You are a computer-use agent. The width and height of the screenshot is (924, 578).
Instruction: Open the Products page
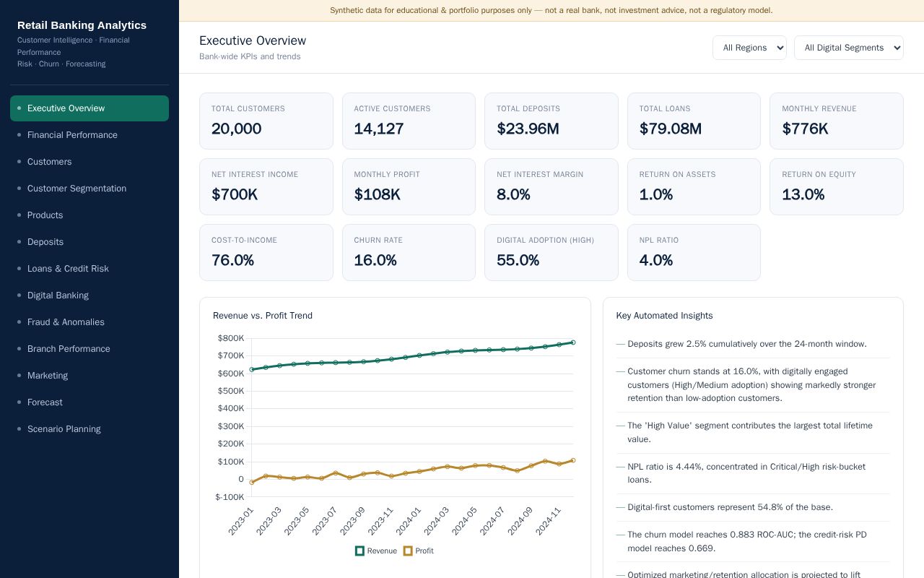pos(90,215)
